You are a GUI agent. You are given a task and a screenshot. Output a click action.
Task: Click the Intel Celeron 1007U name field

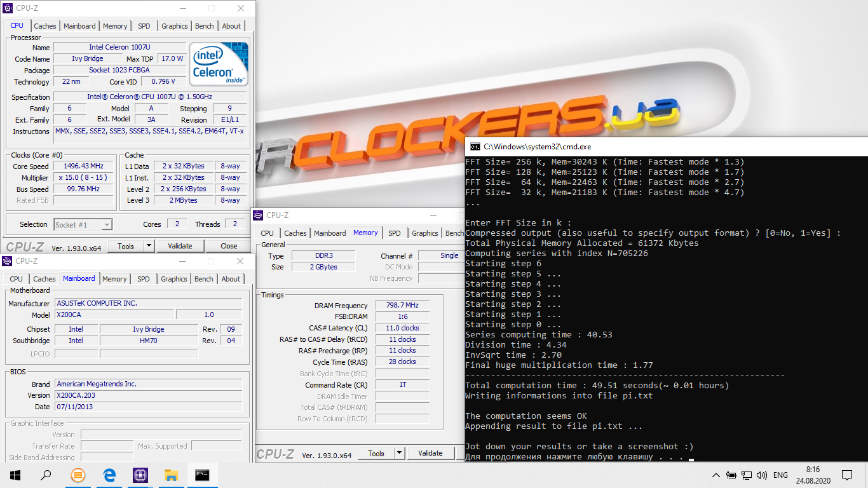click(x=119, y=48)
